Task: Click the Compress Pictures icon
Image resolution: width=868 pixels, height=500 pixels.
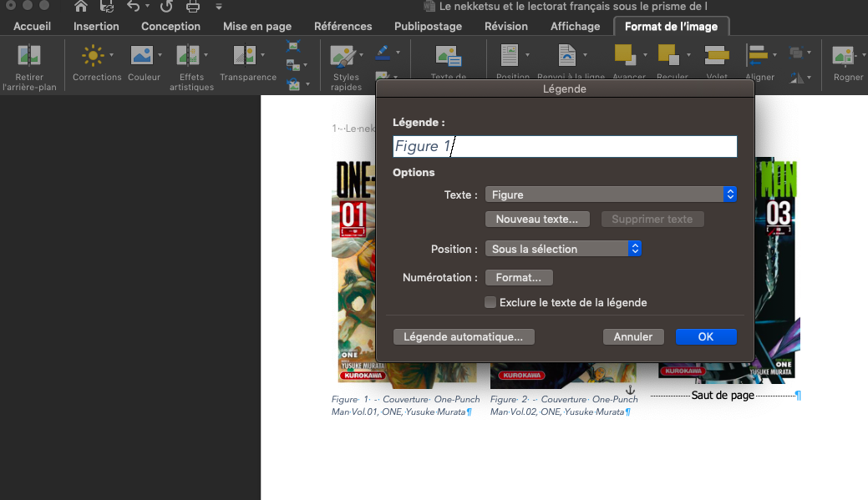Action: point(293,46)
